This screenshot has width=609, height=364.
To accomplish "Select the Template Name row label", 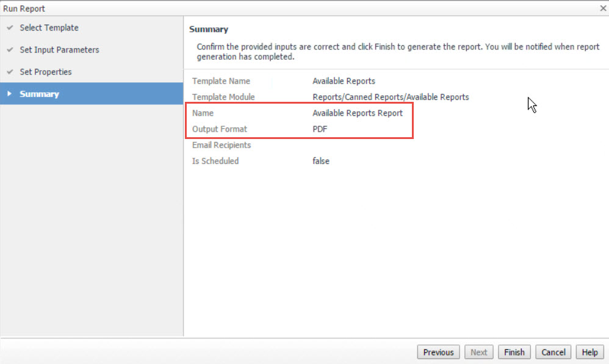I will pos(221,81).
